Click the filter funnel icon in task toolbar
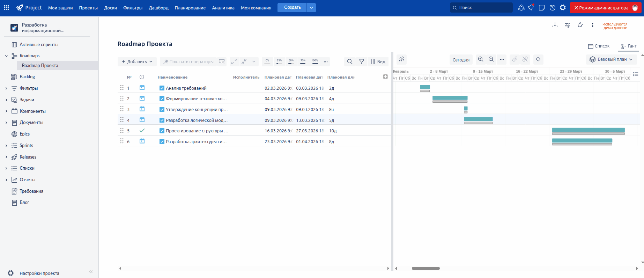644x278 pixels. point(362,61)
